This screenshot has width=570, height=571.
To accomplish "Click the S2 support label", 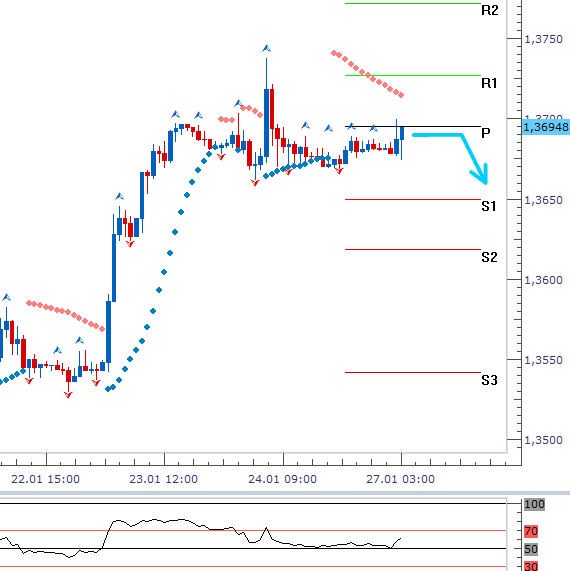I will click(489, 257).
